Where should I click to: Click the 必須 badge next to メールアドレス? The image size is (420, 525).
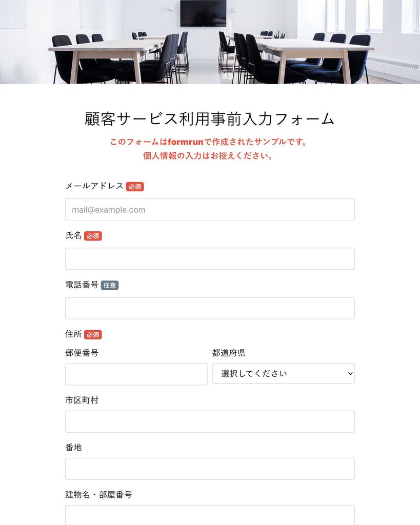click(135, 187)
